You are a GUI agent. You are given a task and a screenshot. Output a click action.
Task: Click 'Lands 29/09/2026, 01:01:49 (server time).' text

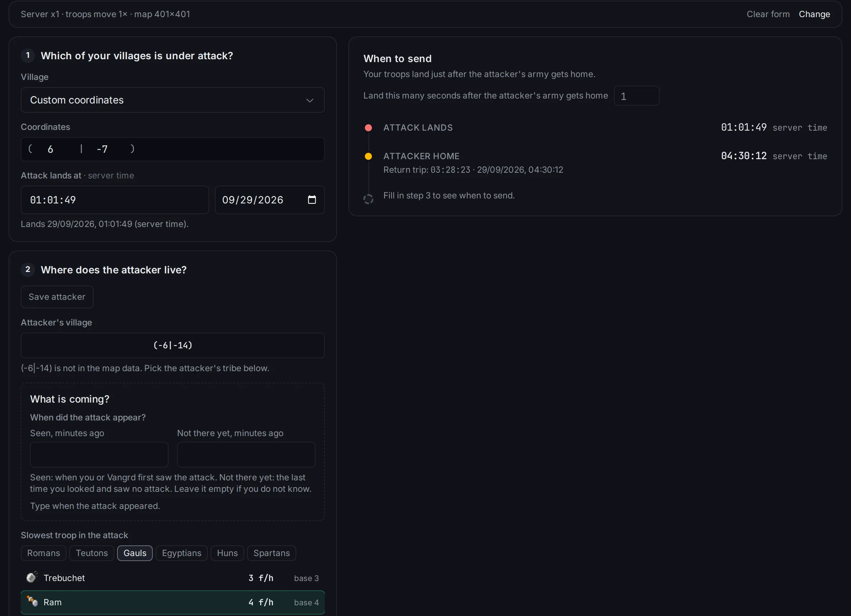click(x=105, y=224)
